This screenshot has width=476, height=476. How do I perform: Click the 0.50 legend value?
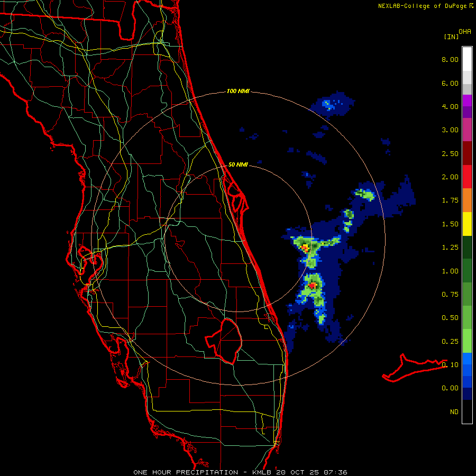tap(450, 318)
